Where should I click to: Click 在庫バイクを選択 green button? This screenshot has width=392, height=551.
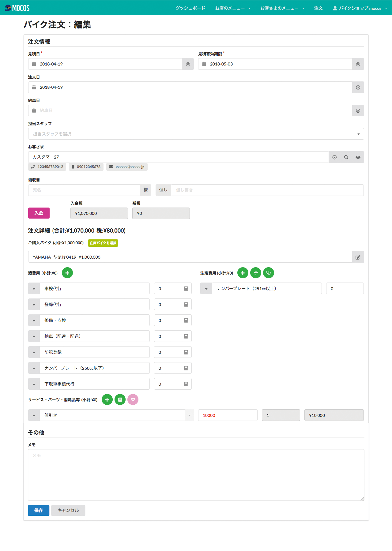click(103, 243)
